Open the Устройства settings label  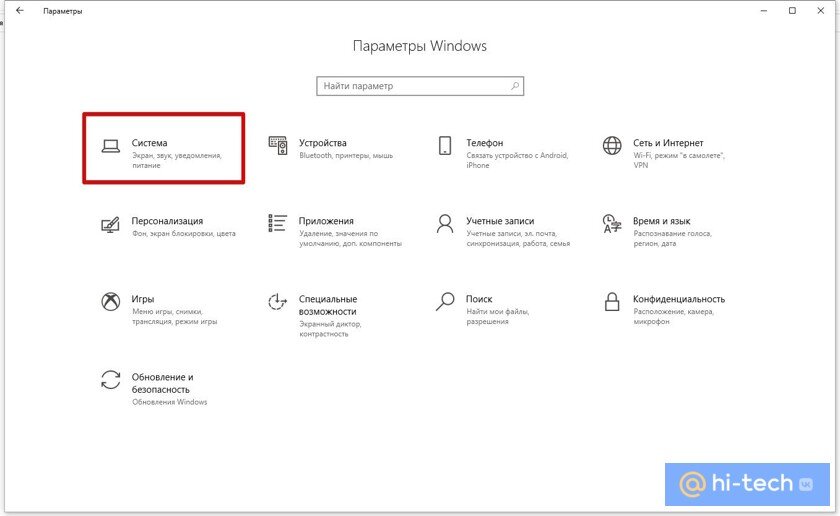[322, 143]
